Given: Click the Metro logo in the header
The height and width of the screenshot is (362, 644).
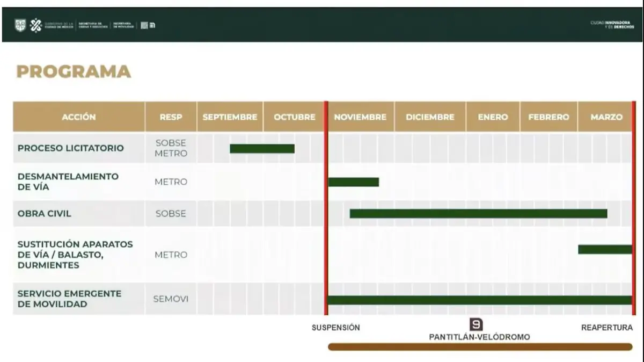Looking at the screenshot, I should point(152,25).
